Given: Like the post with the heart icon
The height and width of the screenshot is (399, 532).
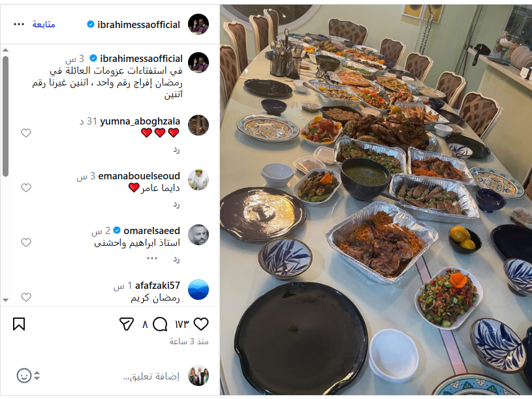Looking at the screenshot, I should [201, 324].
